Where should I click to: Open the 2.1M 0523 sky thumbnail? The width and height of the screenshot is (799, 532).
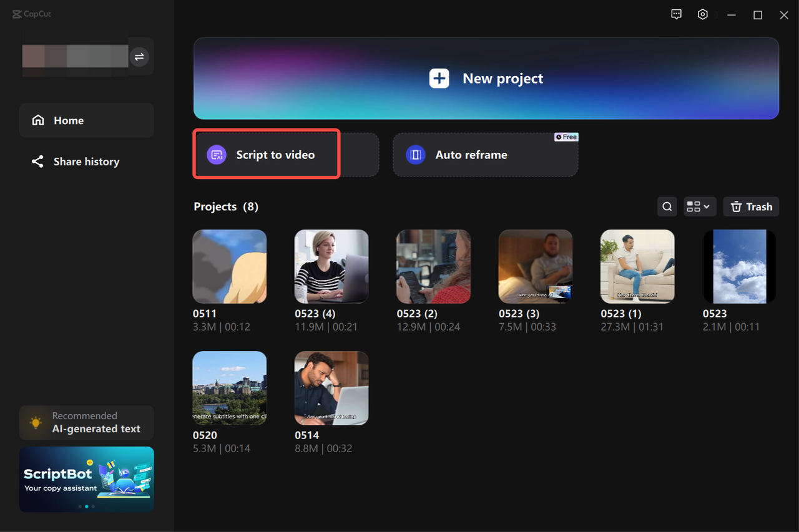[740, 266]
